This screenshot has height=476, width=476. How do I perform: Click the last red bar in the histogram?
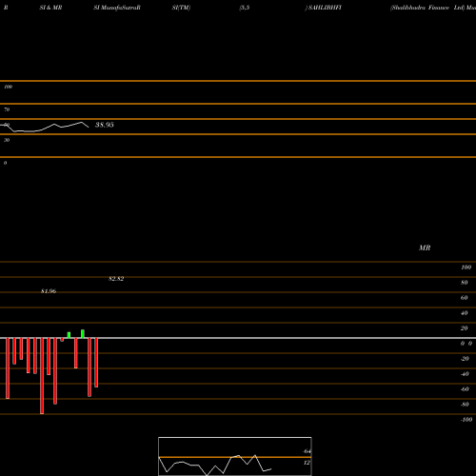point(96,363)
